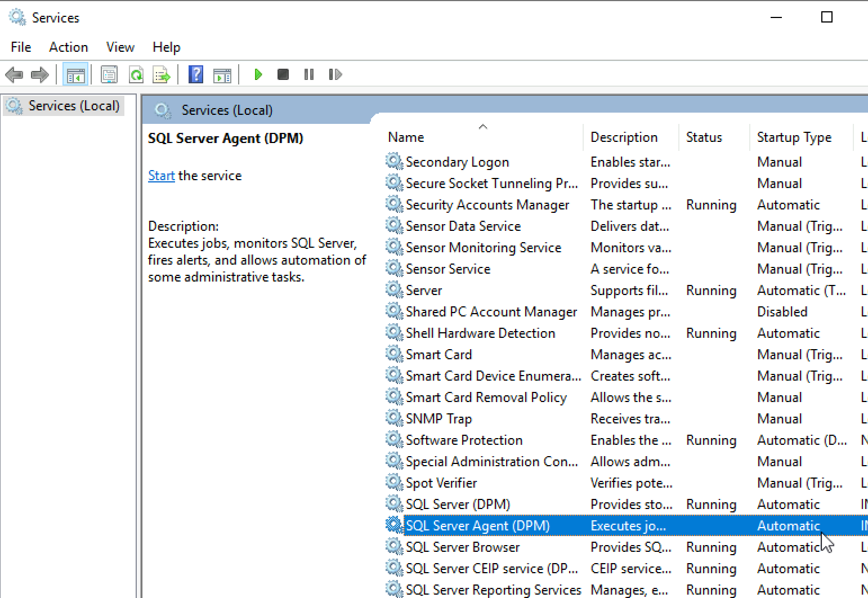Click the Export List toolbar icon
868x598 pixels.
pos(162,74)
